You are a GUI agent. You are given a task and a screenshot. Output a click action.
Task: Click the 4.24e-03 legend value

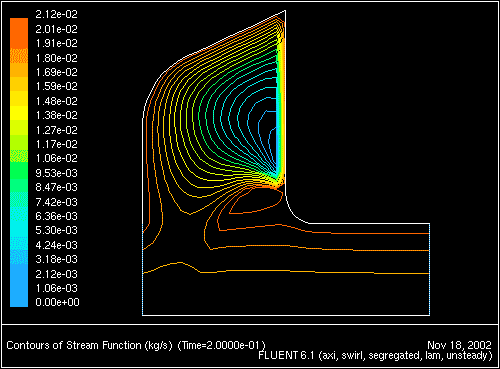click(56, 245)
